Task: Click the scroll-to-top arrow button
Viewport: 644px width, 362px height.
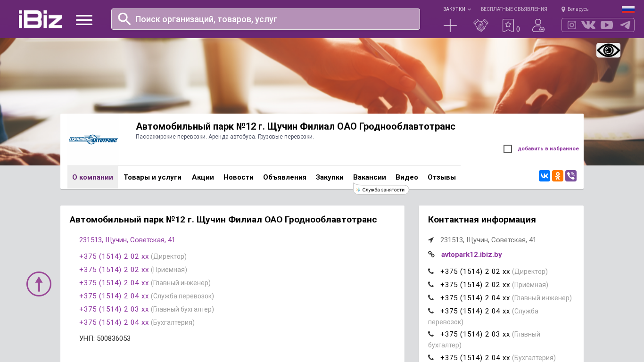Action: pos(39,284)
